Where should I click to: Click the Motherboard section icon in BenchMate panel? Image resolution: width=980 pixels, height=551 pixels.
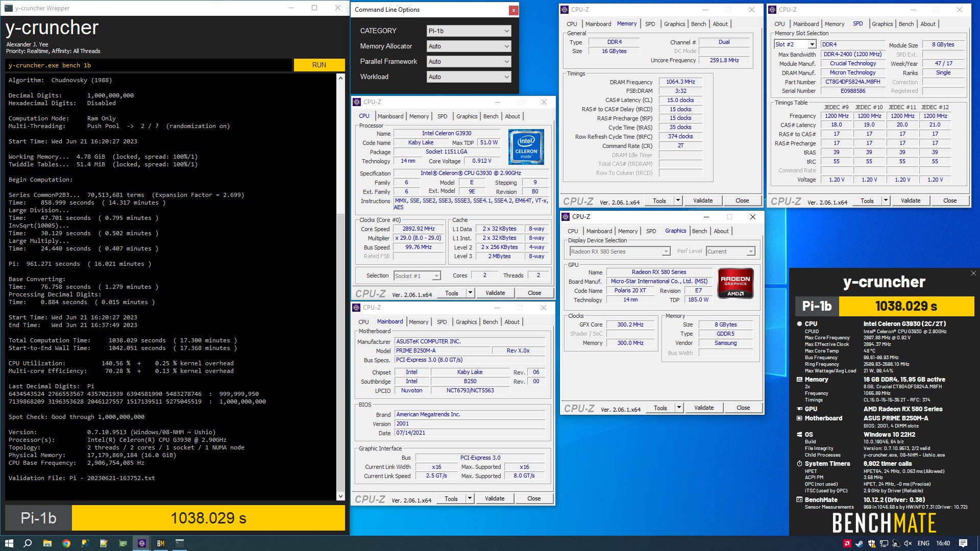click(799, 418)
